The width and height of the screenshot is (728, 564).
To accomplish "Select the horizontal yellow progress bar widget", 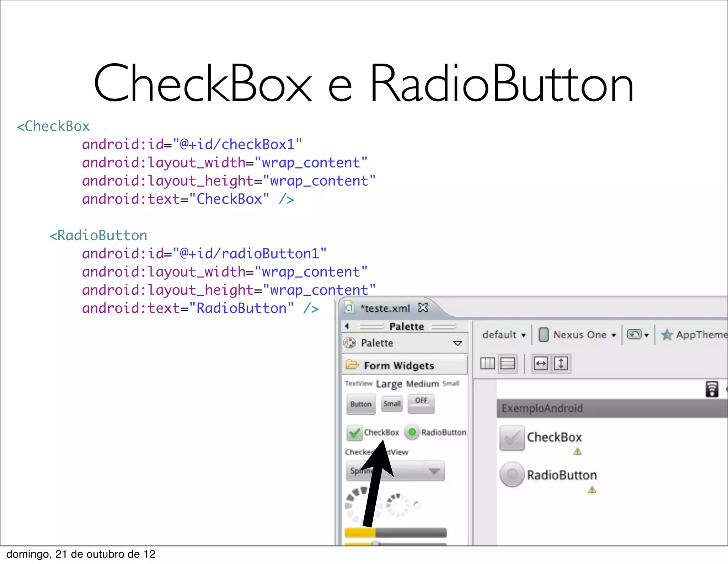I will coord(395,532).
